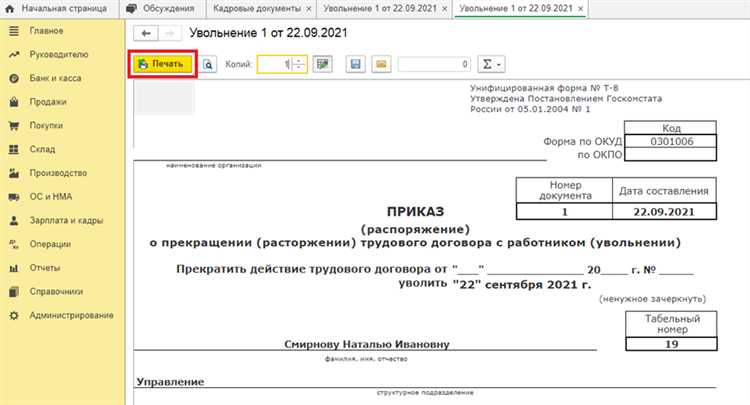This screenshot has height=405, width=750.
Task: Send document by email envelope icon
Action: pyautogui.click(x=381, y=64)
